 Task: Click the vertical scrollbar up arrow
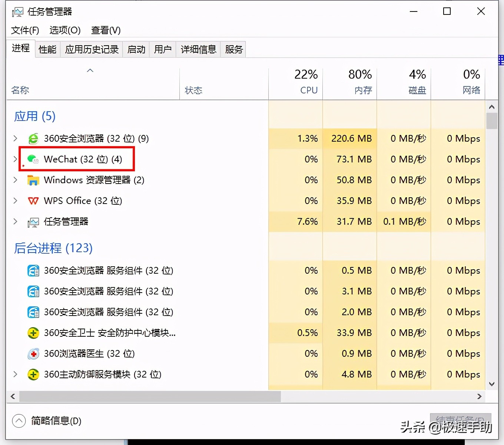(492, 107)
